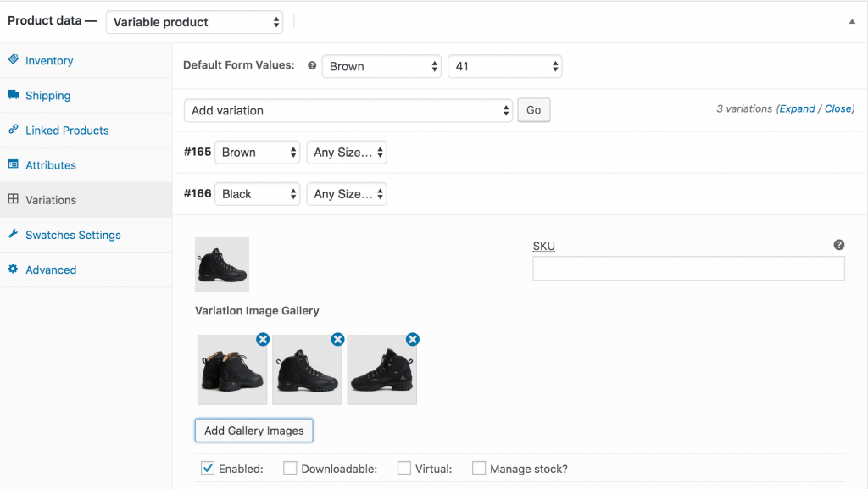This screenshot has width=868, height=489.
Task: Remove the first gallery image
Action: [x=263, y=339]
